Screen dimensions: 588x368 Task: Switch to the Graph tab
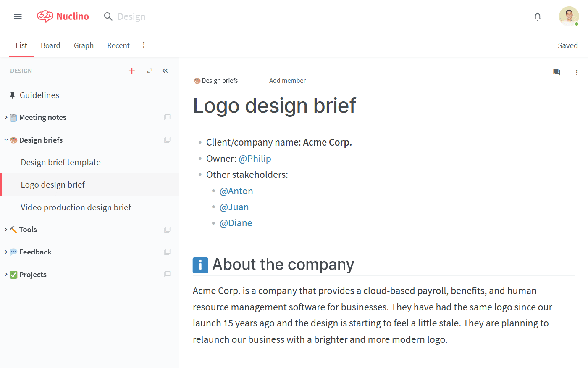point(84,45)
